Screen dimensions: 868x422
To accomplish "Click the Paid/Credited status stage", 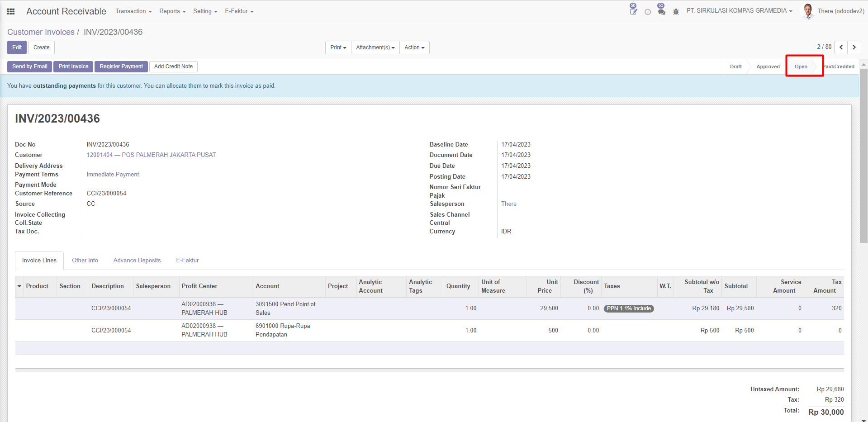I will (839, 66).
